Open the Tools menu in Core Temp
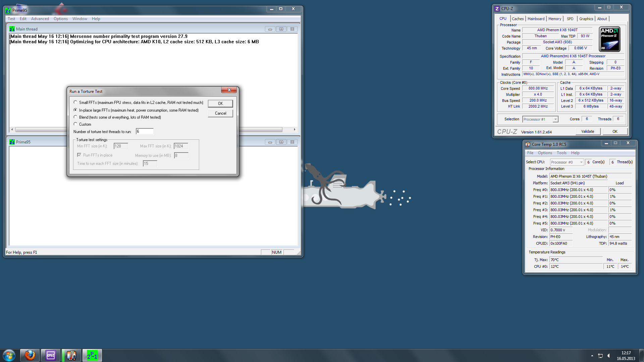 [x=561, y=153]
